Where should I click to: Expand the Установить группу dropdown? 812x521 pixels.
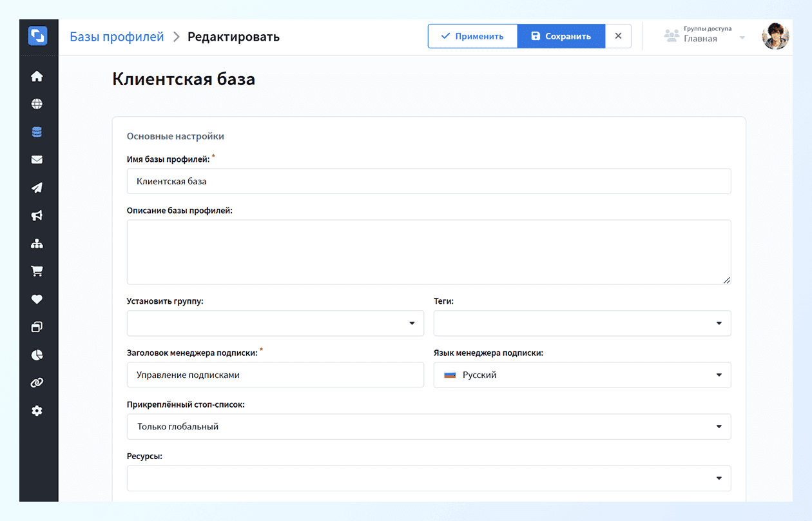(275, 323)
